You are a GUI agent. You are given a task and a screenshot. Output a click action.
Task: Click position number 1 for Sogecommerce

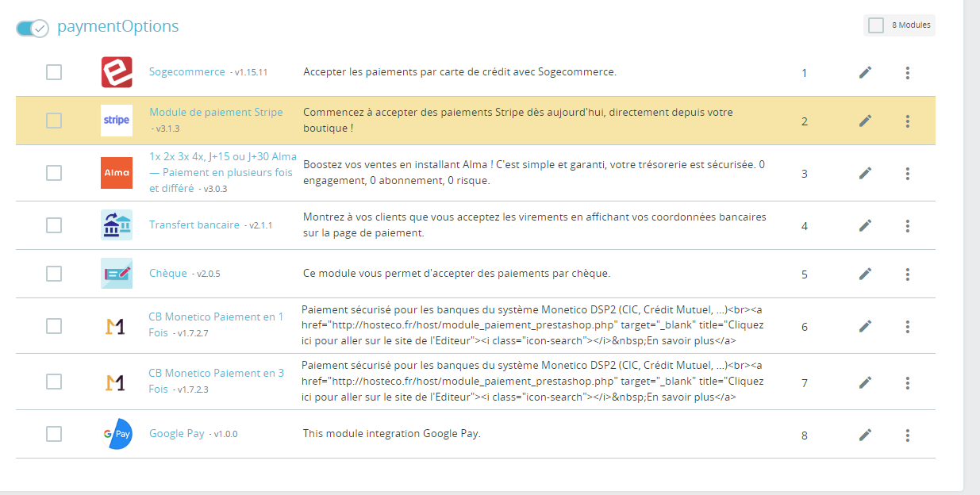pos(804,73)
